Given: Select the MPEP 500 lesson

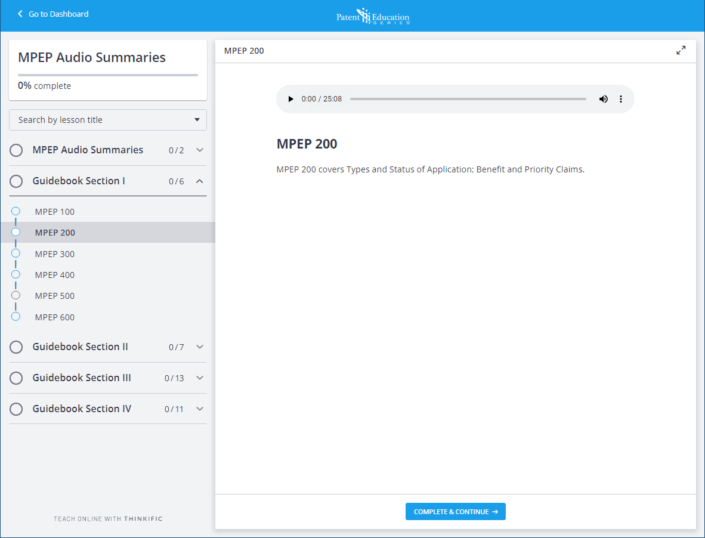Looking at the screenshot, I should point(55,296).
